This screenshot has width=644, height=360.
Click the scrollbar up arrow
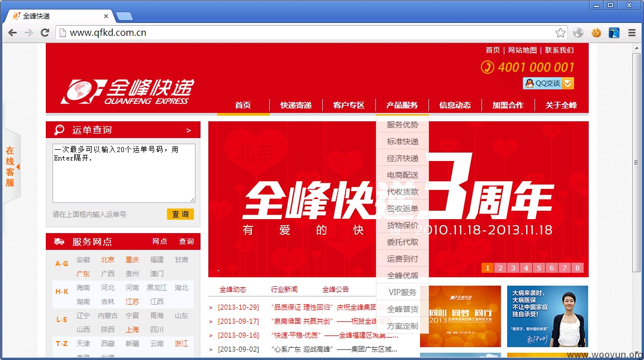pyautogui.click(x=636, y=48)
